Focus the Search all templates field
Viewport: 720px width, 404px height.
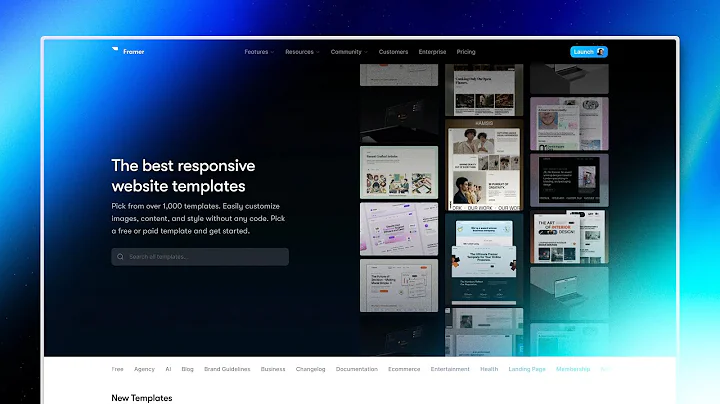[x=200, y=257]
